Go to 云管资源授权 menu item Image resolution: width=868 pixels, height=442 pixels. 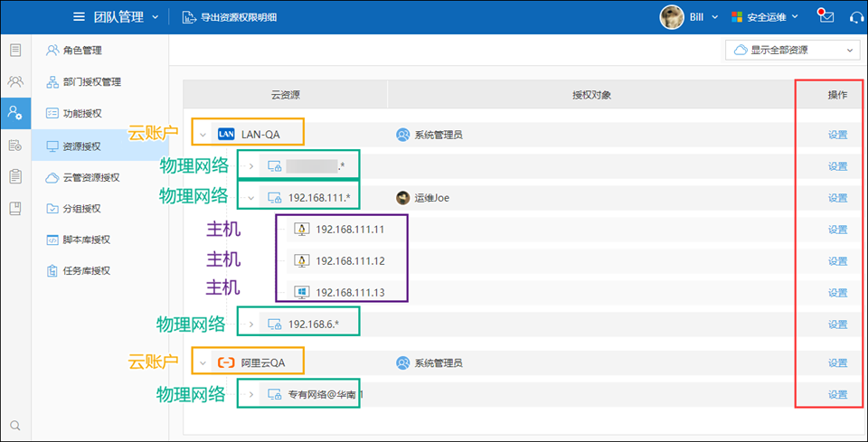[90, 177]
